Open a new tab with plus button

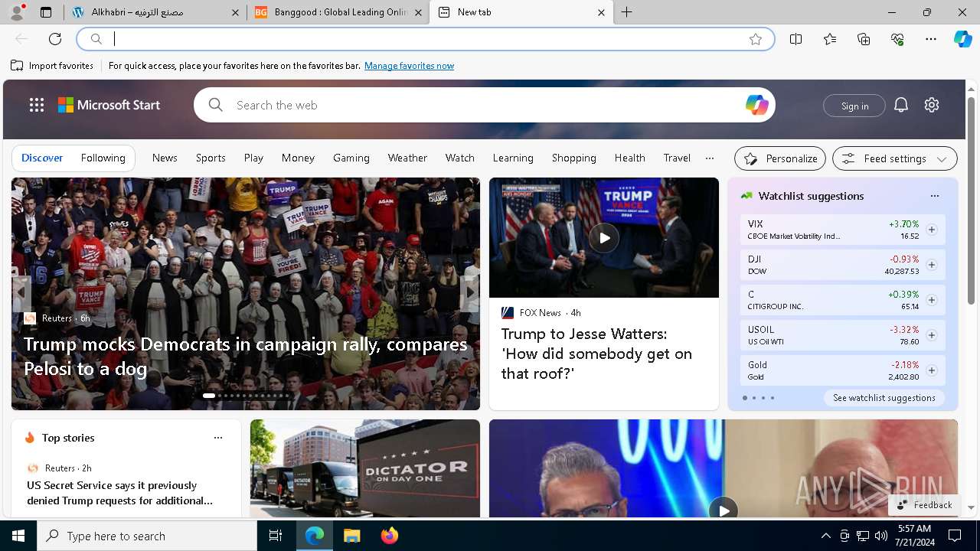point(627,12)
